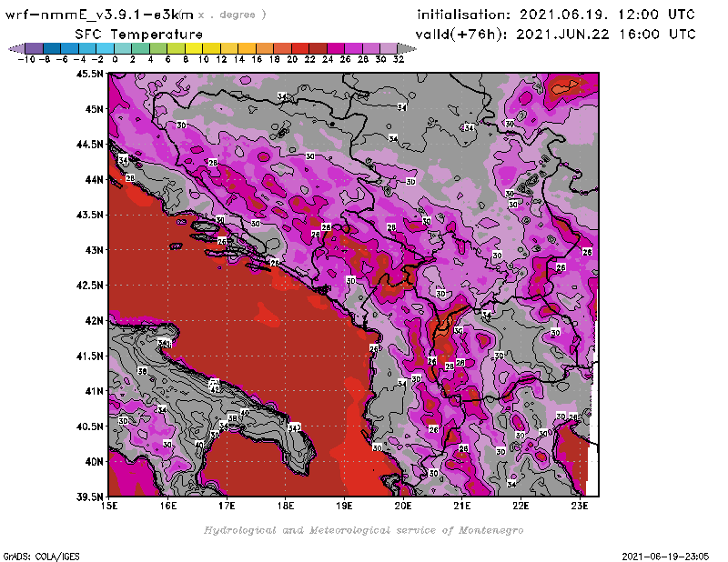Pick the dark red swatch between 22 and 24
The width and height of the screenshot is (728, 562).
318,48
